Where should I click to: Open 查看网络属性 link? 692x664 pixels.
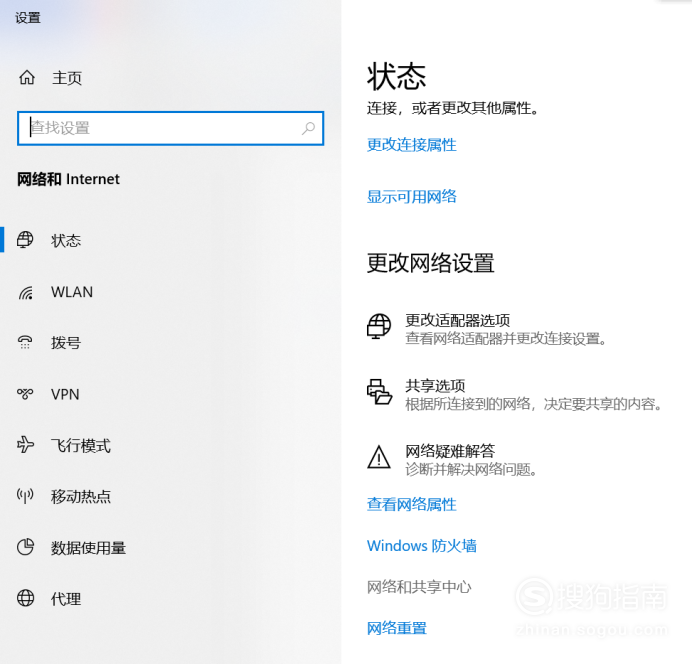411,504
